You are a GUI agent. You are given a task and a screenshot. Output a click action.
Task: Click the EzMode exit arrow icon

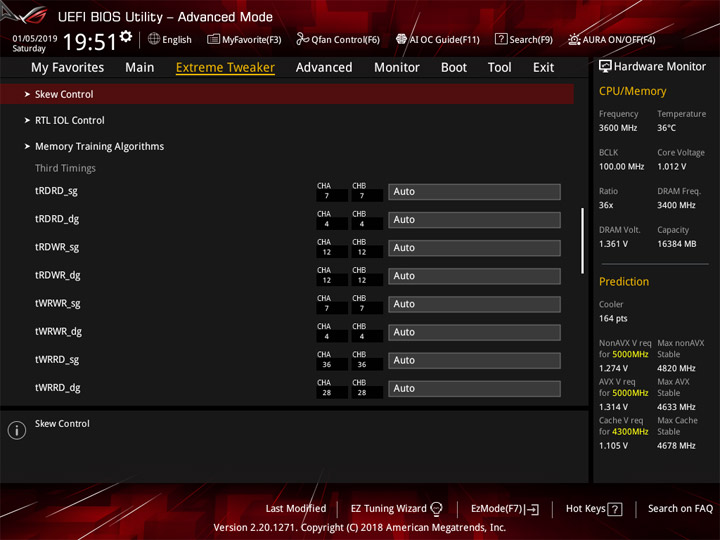[533, 509]
